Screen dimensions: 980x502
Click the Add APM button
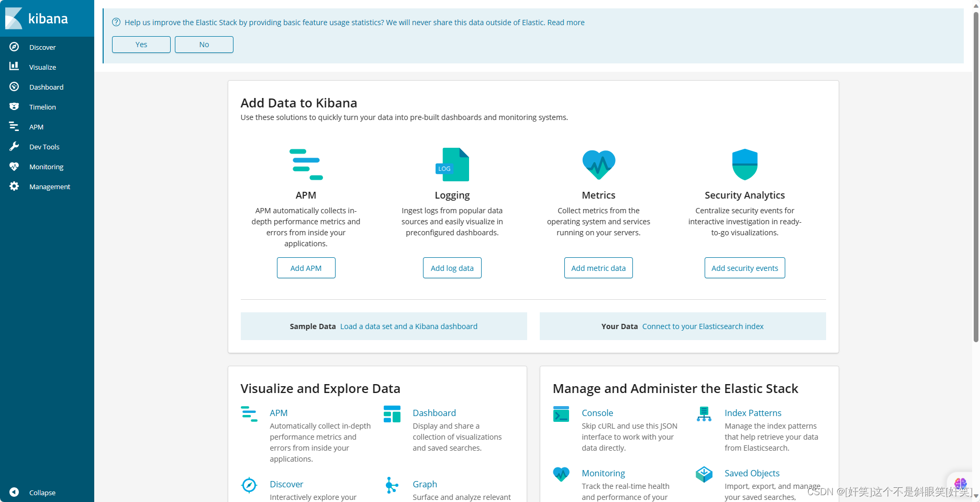pos(306,268)
